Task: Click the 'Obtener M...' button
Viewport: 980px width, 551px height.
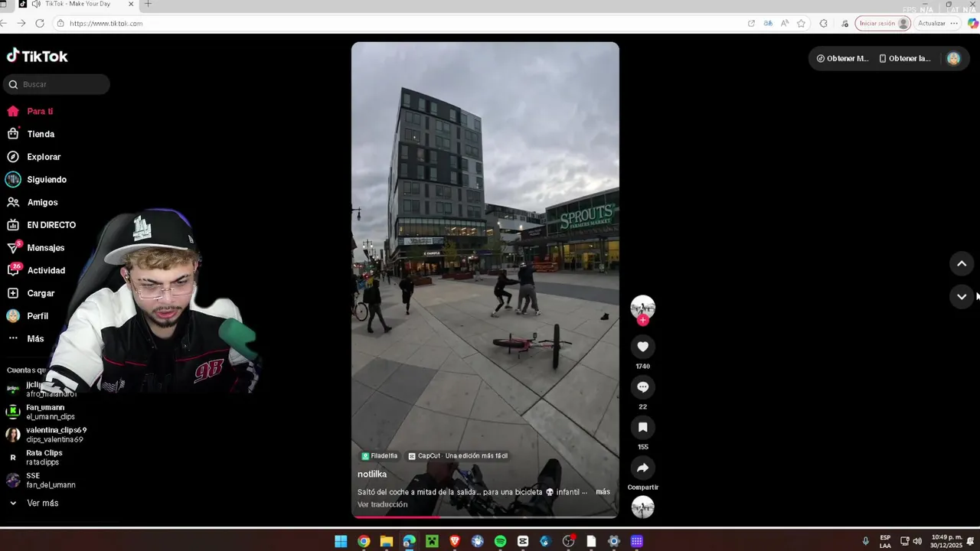Action: 842,58
